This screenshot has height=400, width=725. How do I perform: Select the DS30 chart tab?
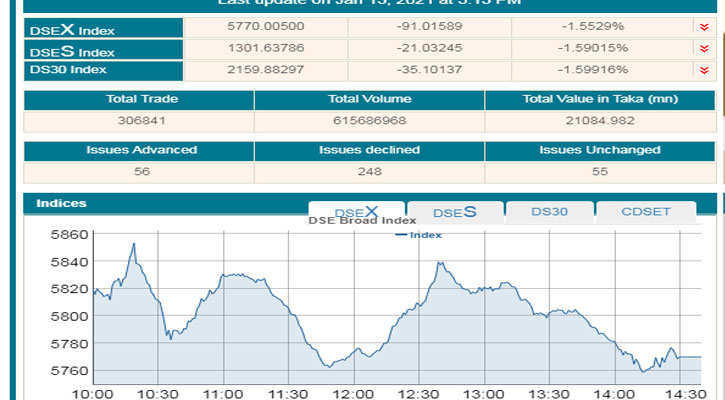[x=549, y=212]
